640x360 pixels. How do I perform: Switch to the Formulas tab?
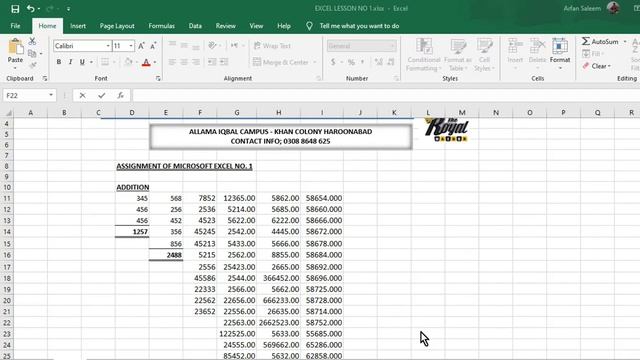161,26
